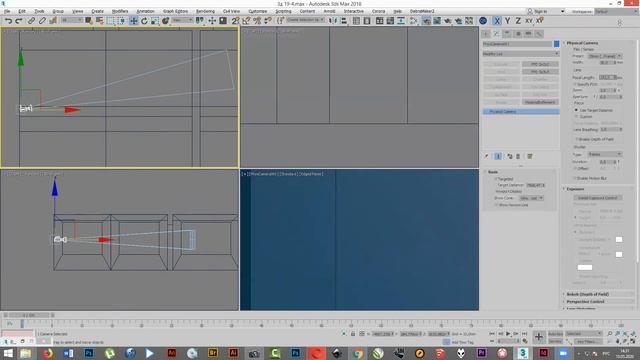Activate the Select and Place tool
Image resolution: width=640 pixels, height=360 pixels.
[165, 21]
